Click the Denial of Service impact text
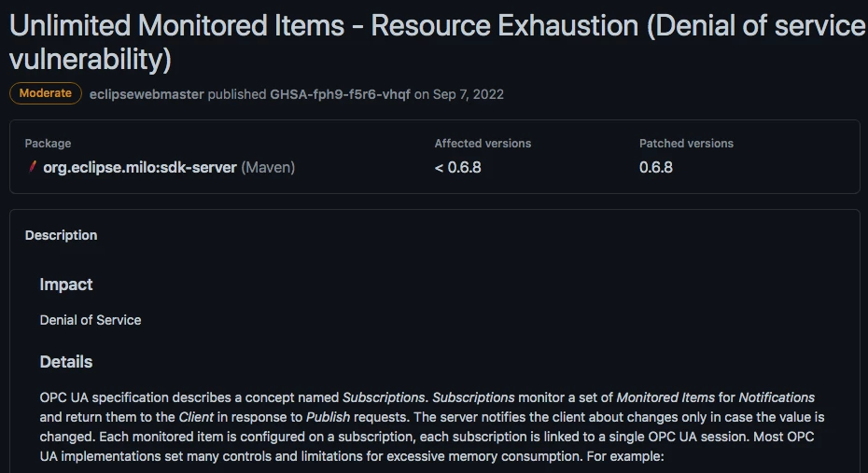The width and height of the screenshot is (868, 473). coord(91,320)
